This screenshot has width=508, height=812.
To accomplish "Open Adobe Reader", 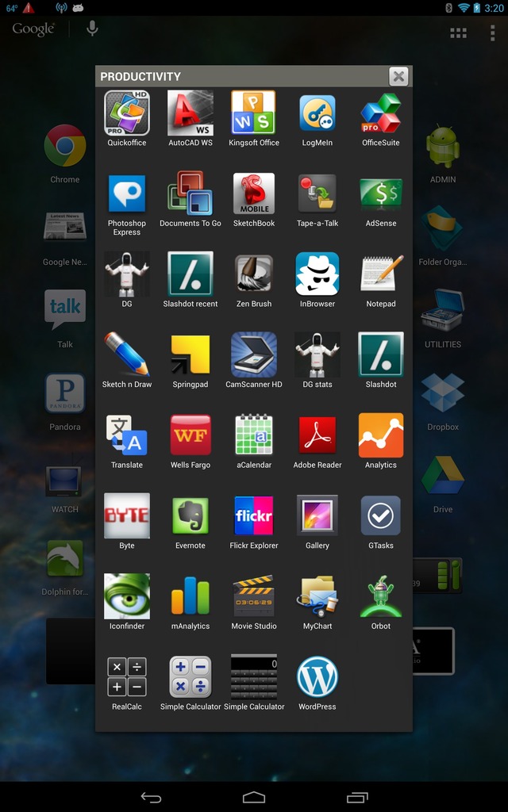I will tap(317, 435).
